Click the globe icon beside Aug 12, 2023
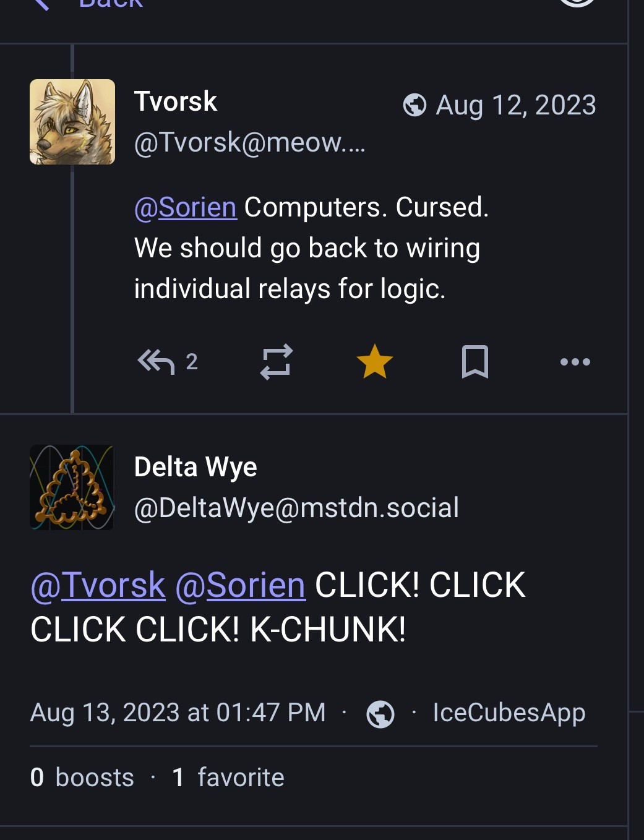Image resolution: width=644 pixels, height=840 pixels. point(414,105)
